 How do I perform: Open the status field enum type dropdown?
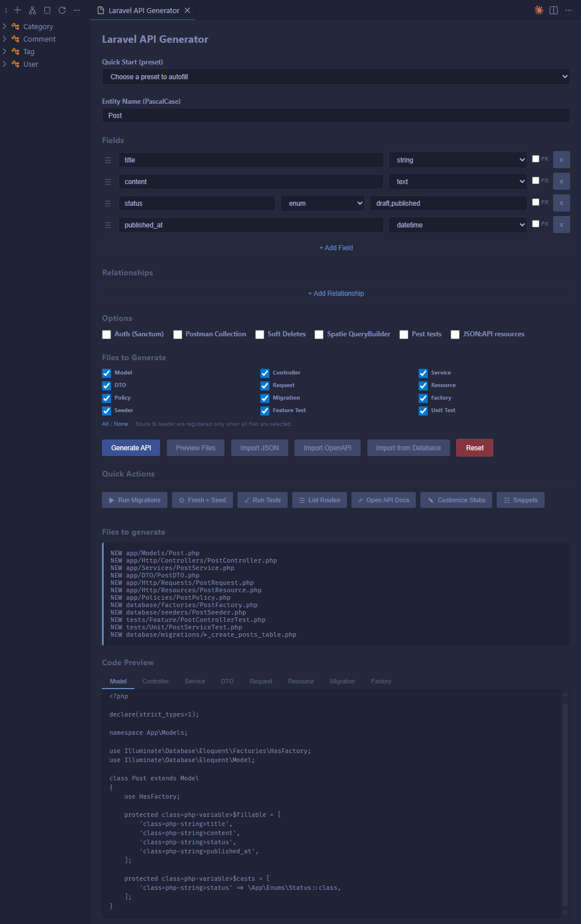coord(323,203)
